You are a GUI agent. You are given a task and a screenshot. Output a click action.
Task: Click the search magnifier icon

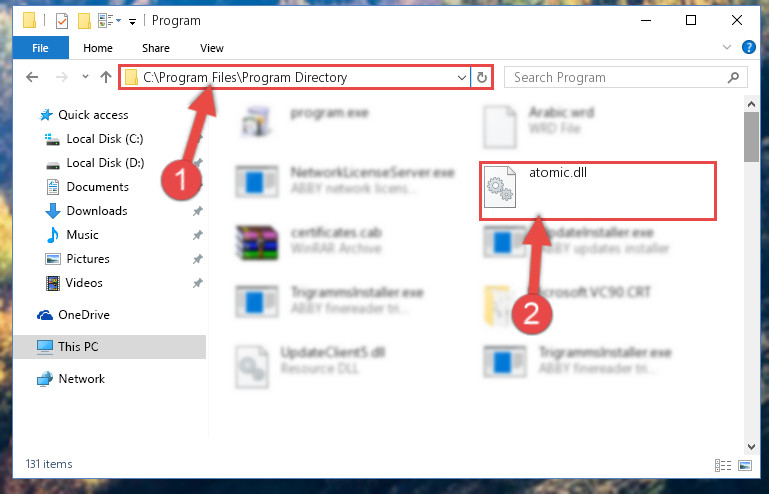click(x=733, y=78)
